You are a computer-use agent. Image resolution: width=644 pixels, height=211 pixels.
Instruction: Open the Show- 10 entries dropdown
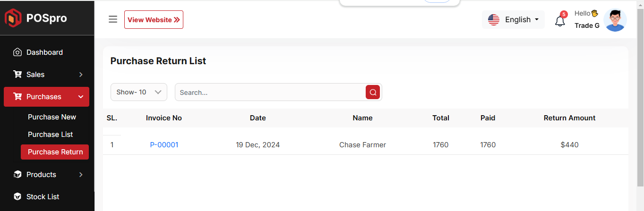[139, 93]
